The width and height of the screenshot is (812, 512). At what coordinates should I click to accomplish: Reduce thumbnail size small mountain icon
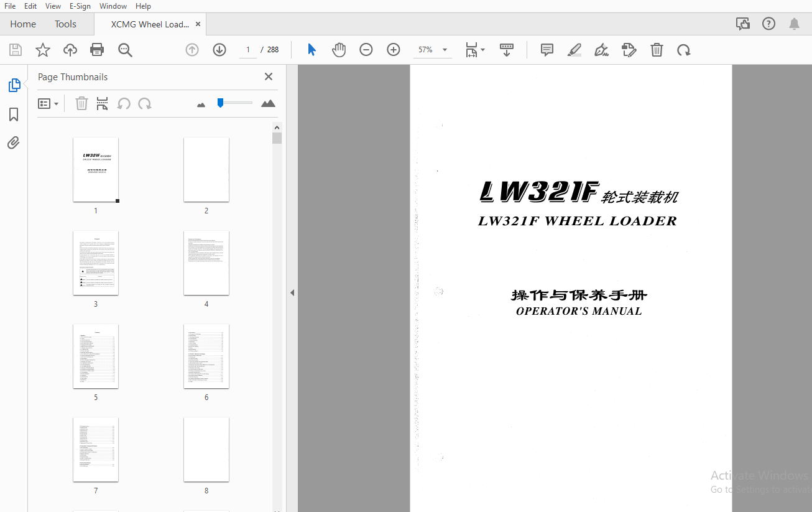[x=201, y=105]
